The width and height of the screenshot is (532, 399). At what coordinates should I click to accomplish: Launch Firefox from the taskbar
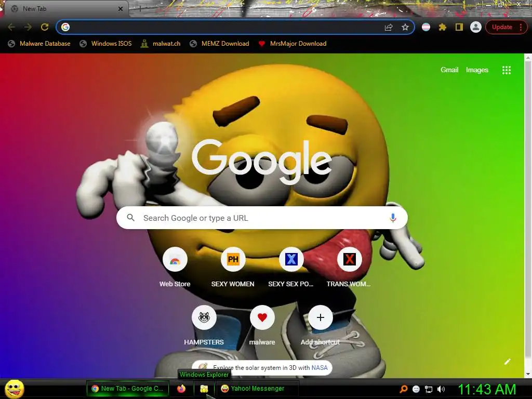[x=181, y=389]
